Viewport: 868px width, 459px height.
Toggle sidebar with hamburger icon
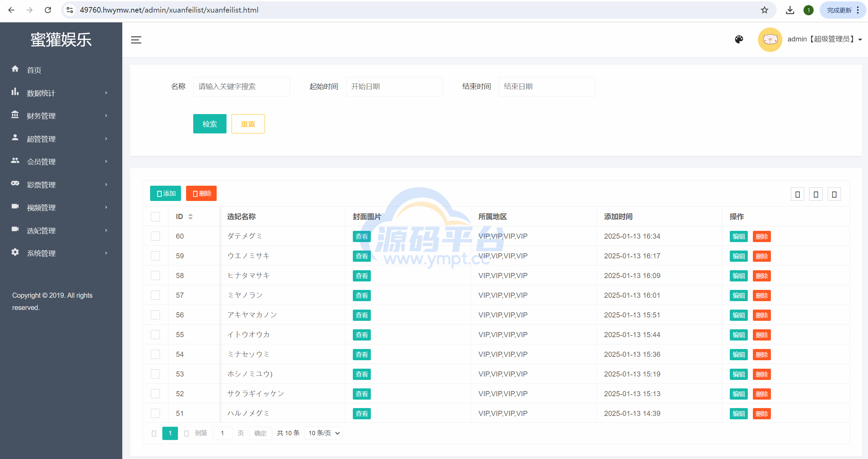136,40
